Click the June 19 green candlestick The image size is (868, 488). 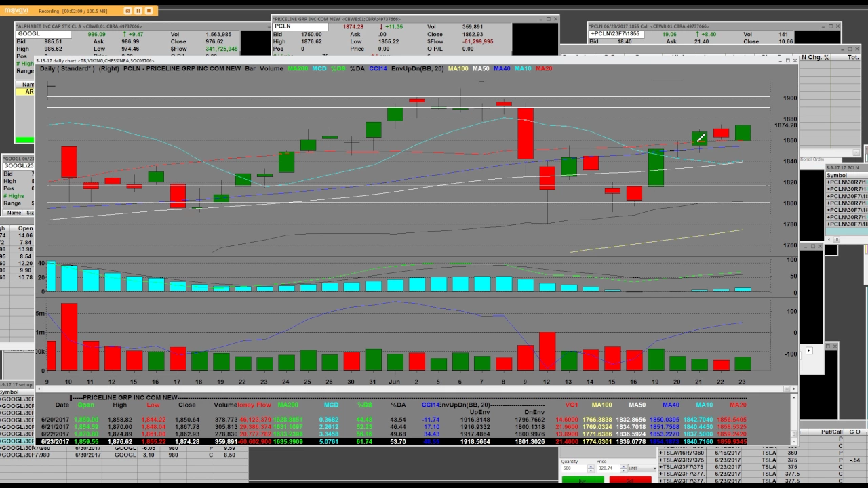click(656, 167)
